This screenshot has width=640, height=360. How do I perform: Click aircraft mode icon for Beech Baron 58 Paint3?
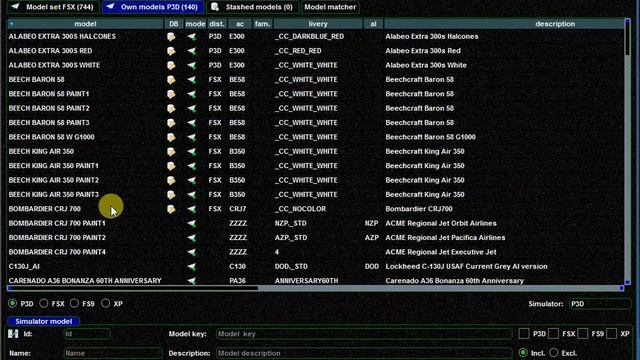(x=191, y=123)
